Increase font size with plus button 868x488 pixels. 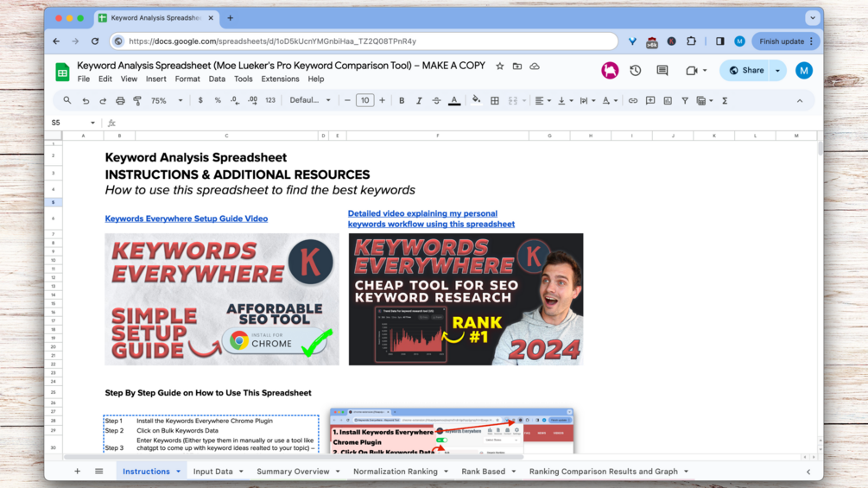tap(382, 101)
